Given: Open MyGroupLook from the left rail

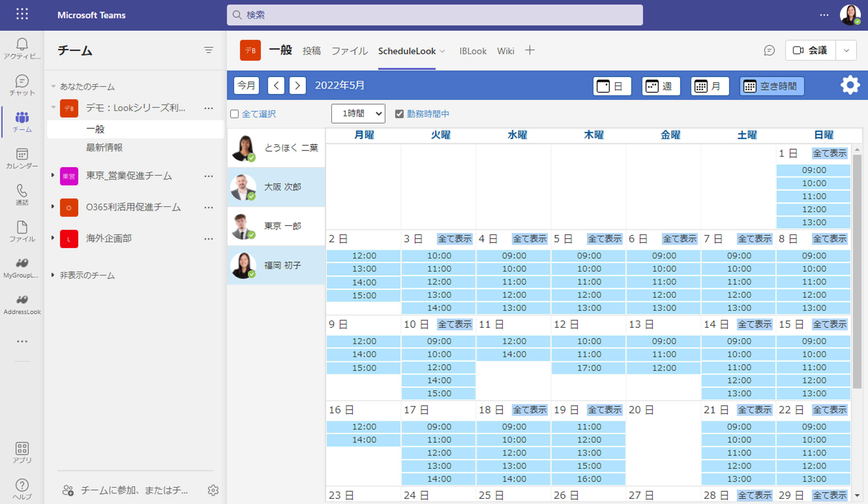Looking at the screenshot, I should (21, 266).
